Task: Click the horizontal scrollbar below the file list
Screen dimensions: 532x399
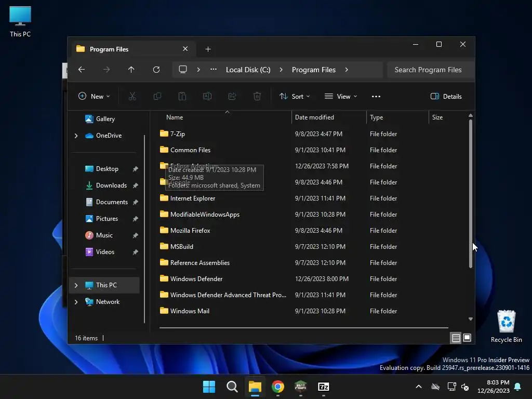Action: pyautogui.click(x=303, y=328)
